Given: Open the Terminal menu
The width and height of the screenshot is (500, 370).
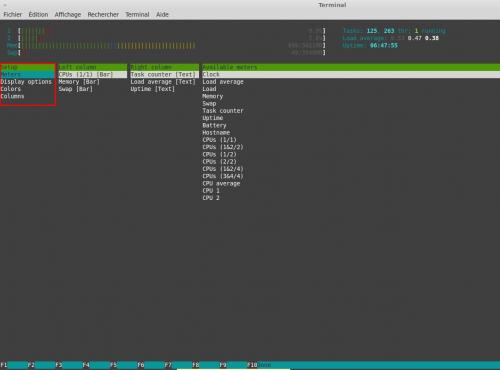Looking at the screenshot, I should pos(137,15).
